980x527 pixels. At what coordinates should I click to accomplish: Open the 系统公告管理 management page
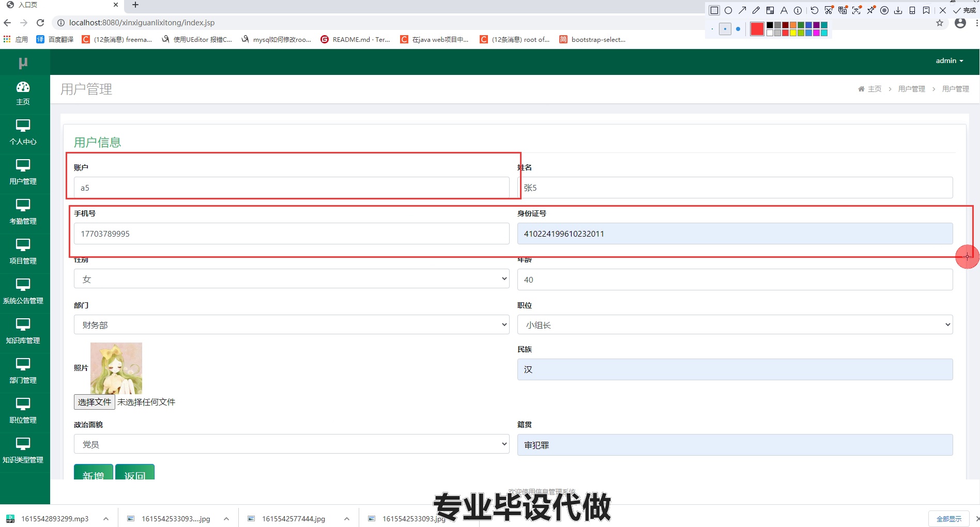click(x=23, y=291)
